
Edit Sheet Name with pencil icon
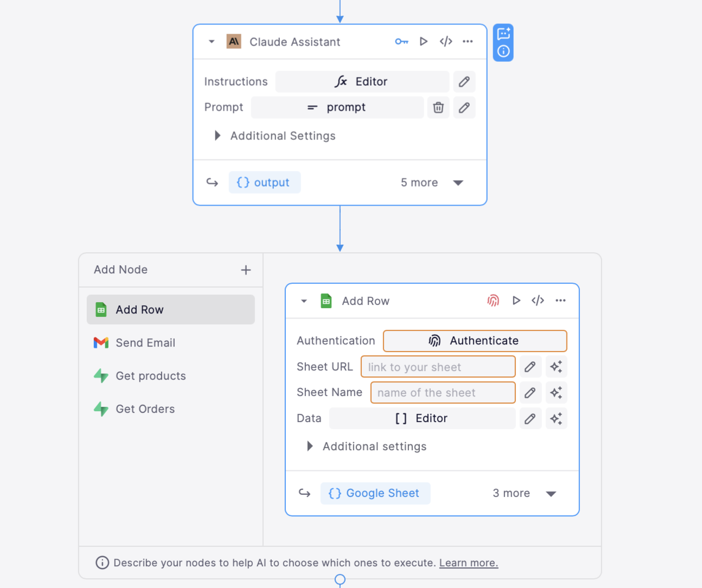pyautogui.click(x=531, y=393)
